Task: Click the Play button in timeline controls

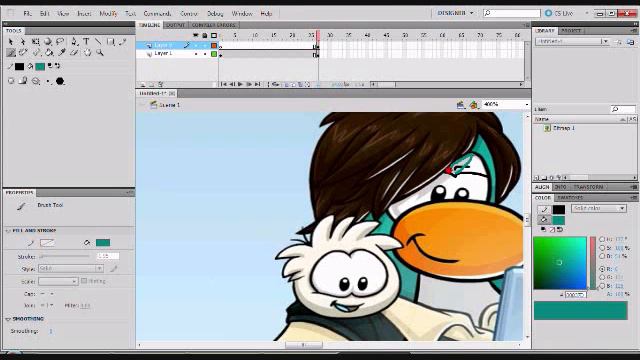Action: [x=240, y=84]
